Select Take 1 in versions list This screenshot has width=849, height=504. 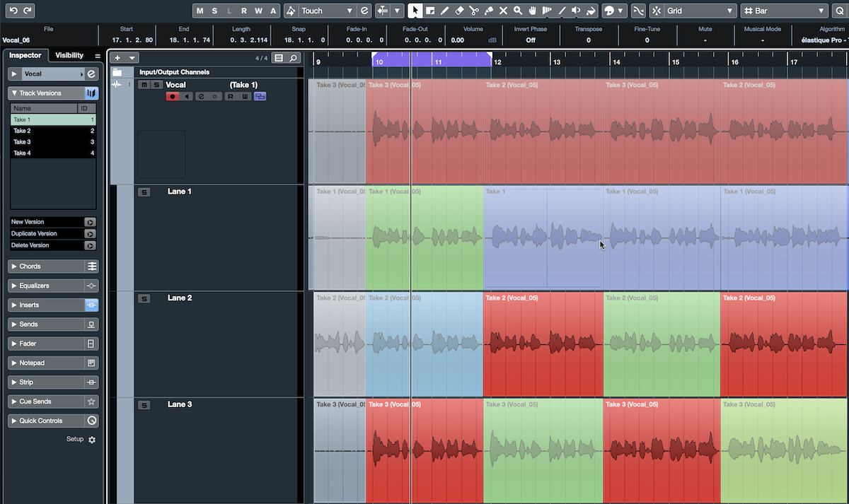point(53,119)
